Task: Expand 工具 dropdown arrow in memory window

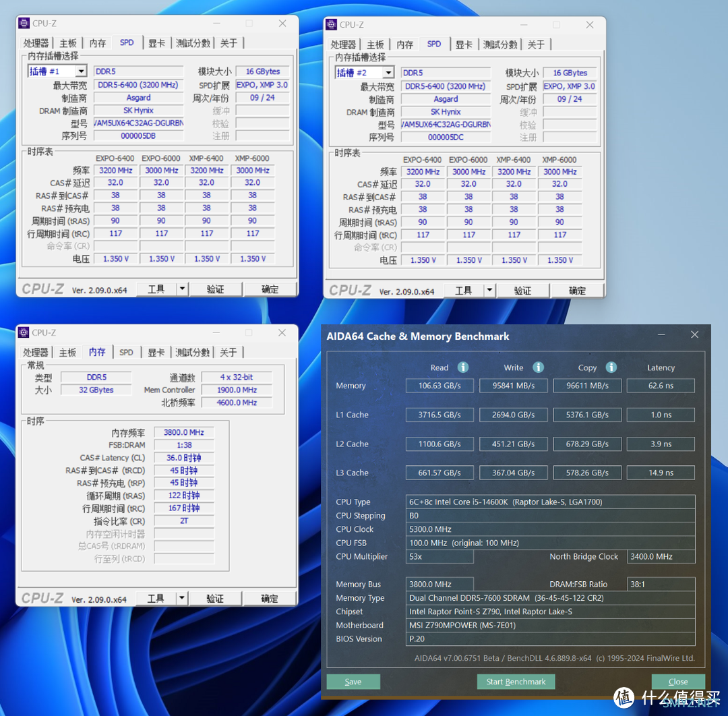Action: (x=182, y=598)
